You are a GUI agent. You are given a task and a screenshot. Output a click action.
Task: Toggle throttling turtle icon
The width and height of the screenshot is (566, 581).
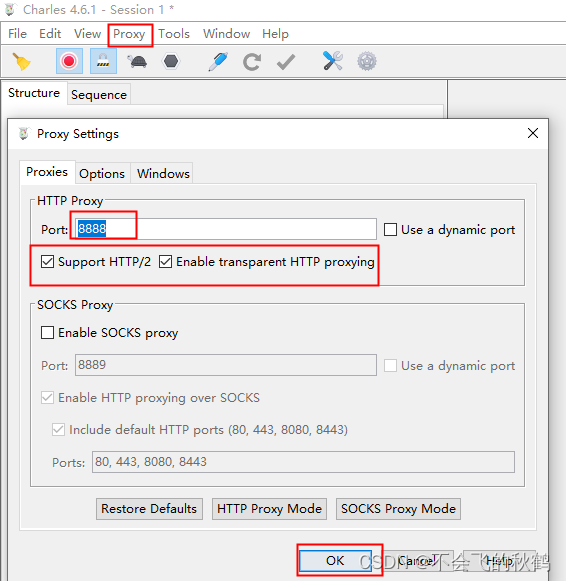(x=137, y=62)
